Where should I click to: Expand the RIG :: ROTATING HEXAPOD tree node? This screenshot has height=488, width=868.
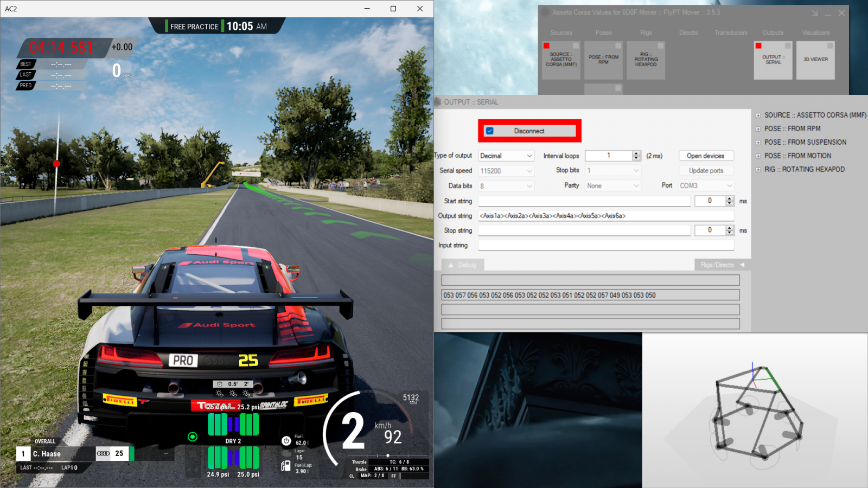[x=758, y=170]
